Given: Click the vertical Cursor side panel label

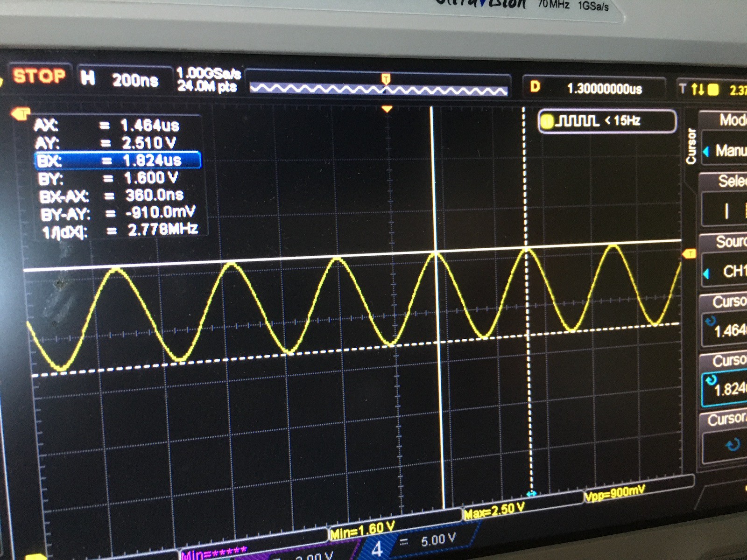Looking at the screenshot, I should point(691,147).
